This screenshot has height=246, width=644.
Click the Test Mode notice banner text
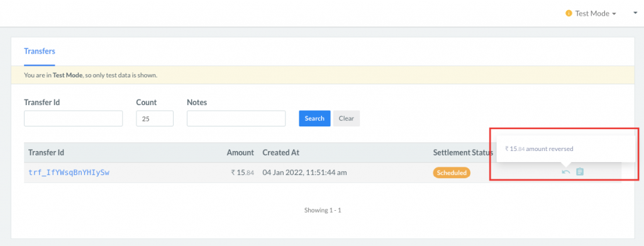pyautogui.click(x=91, y=75)
